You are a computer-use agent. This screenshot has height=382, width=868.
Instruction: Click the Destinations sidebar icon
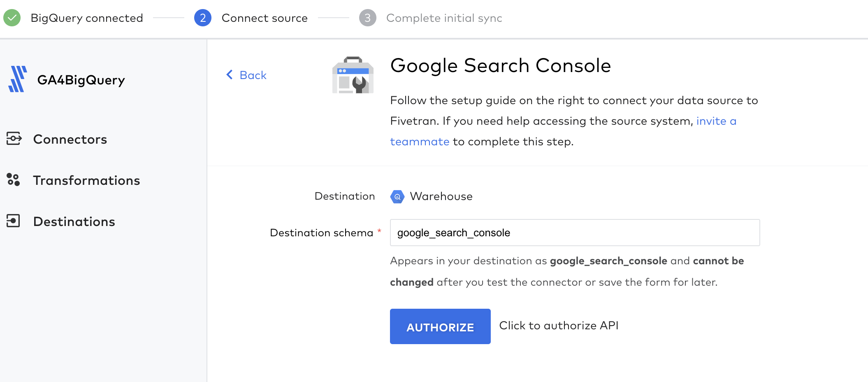coord(13,221)
